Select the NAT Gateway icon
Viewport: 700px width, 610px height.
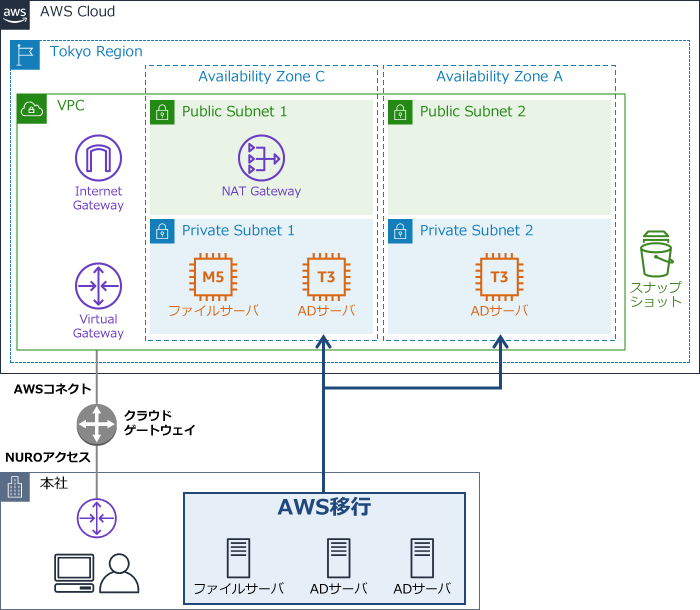[261, 158]
